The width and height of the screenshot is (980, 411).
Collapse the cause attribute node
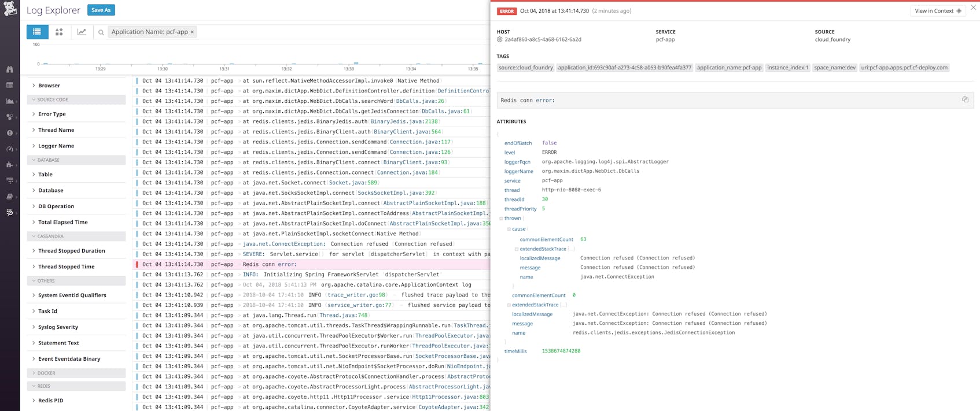(x=509, y=229)
